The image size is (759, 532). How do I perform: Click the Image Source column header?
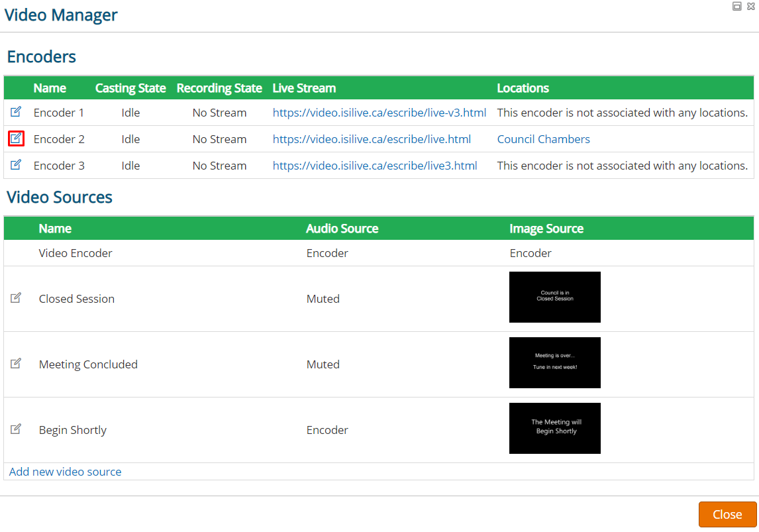click(546, 229)
